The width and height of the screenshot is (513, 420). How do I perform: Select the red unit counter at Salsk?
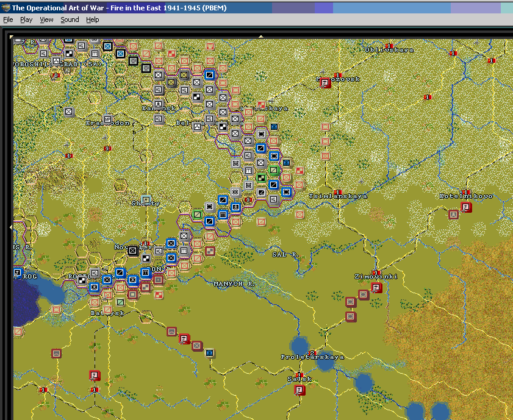tap(300, 390)
